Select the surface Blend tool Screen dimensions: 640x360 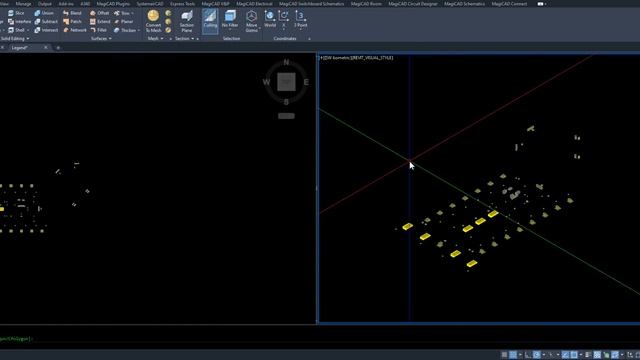coord(72,13)
